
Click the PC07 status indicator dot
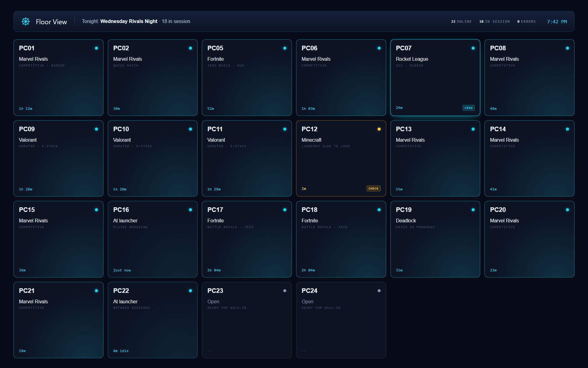point(473,48)
